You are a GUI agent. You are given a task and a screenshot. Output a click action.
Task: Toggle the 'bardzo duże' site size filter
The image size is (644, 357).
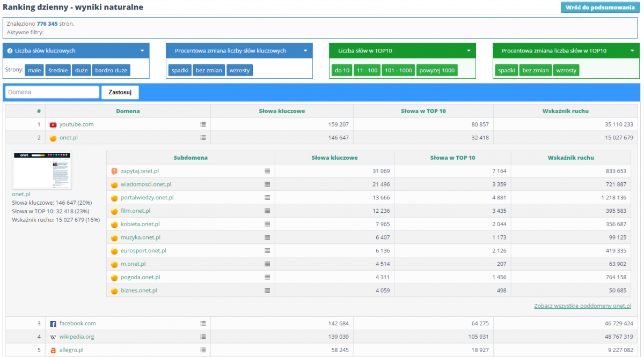click(x=111, y=70)
